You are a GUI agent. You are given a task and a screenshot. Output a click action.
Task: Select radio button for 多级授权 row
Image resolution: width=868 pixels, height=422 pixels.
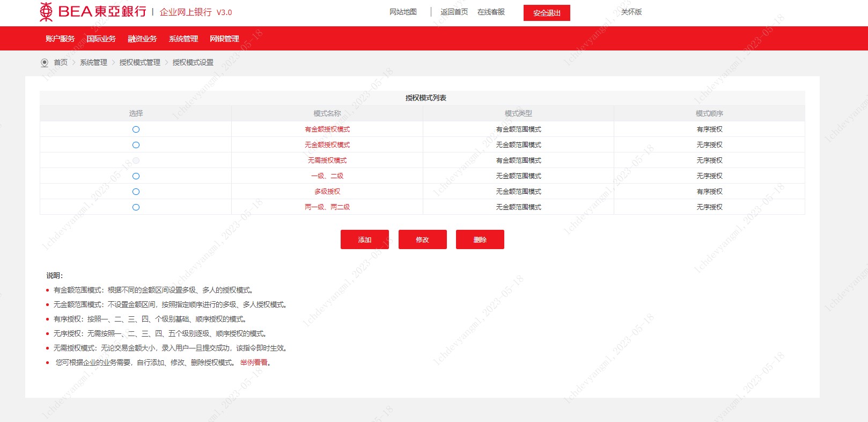pos(136,192)
